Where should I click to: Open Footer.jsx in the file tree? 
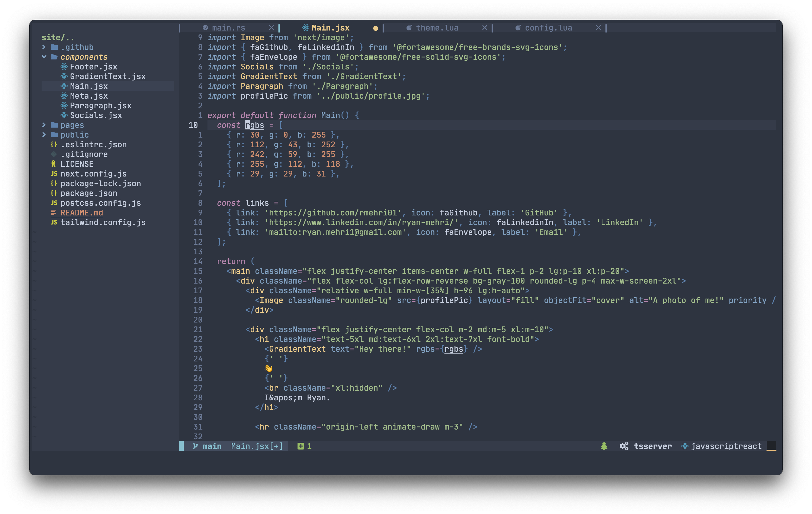click(93, 67)
